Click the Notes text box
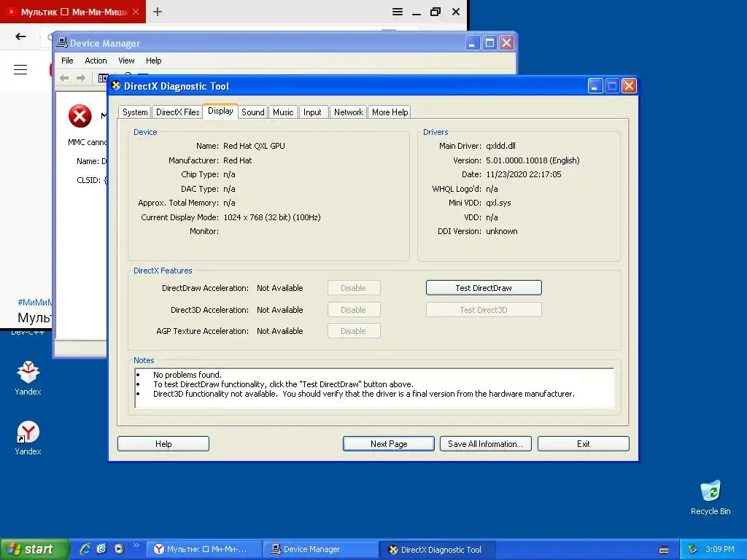Screen dimensions: 747x560 pos(374,388)
